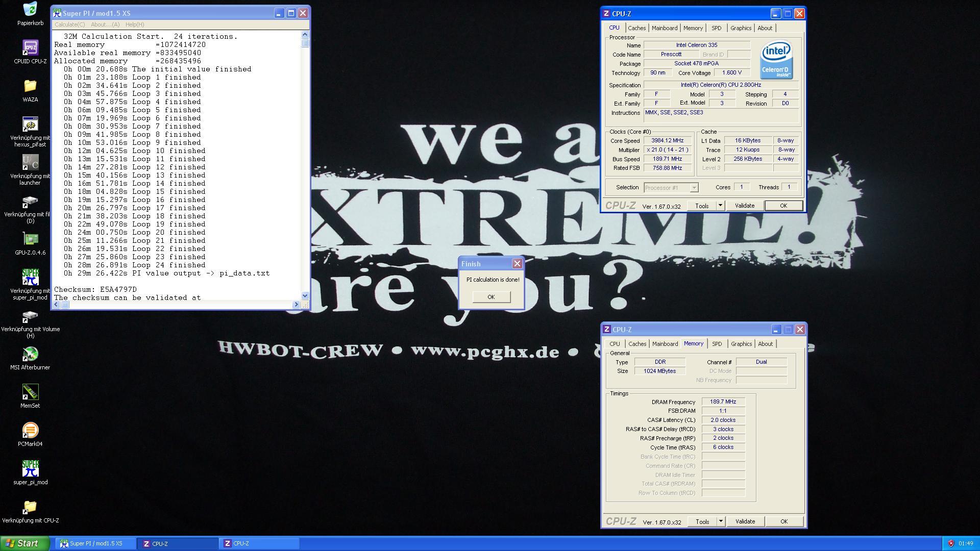Image resolution: width=980 pixels, height=551 pixels.
Task: Switch to Graphics tab in bottom CPU-Z
Action: point(741,344)
